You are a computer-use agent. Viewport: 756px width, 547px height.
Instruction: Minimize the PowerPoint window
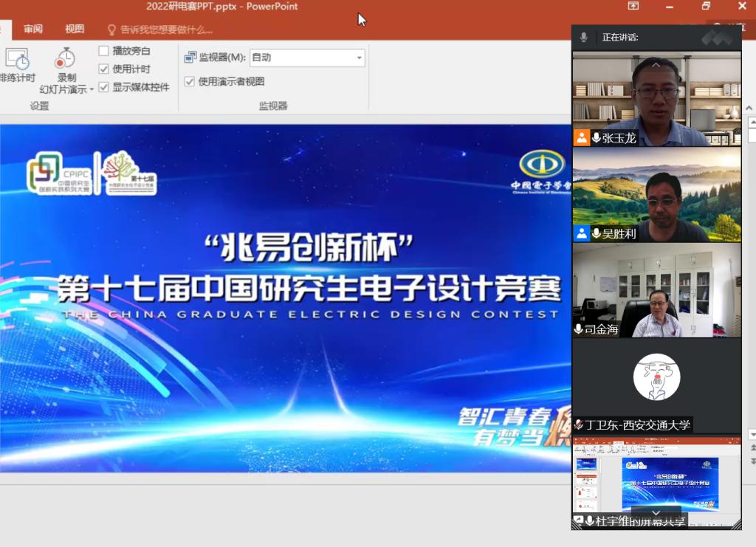point(669,7)
